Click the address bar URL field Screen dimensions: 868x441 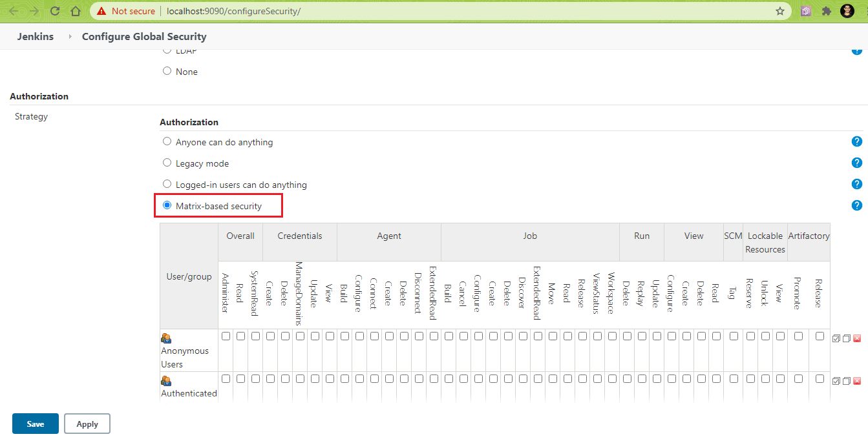pos(452,11)
